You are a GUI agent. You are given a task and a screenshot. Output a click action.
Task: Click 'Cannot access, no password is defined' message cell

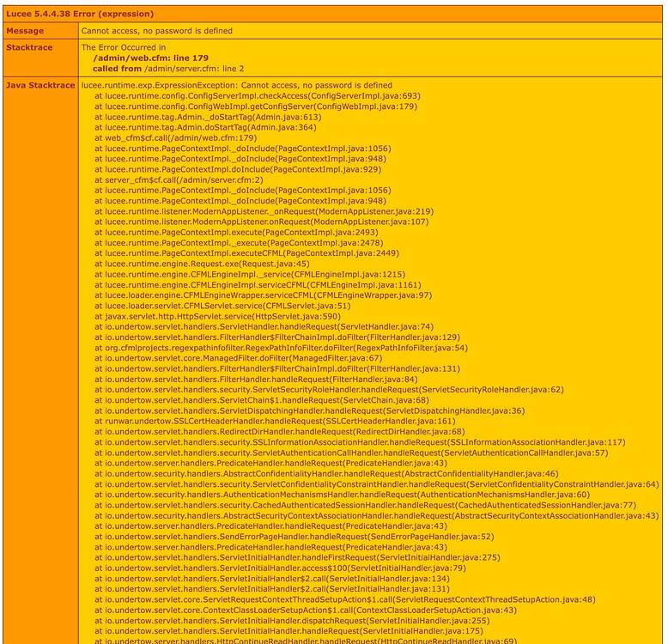point(157,31)
